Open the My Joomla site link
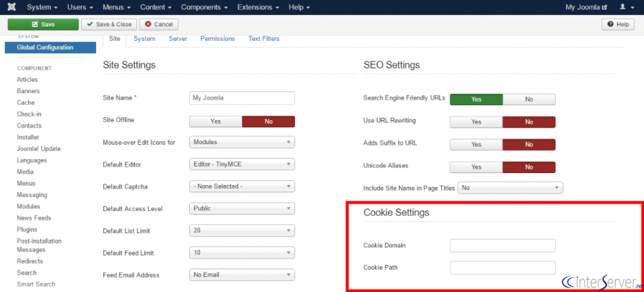 coord(586,7)
